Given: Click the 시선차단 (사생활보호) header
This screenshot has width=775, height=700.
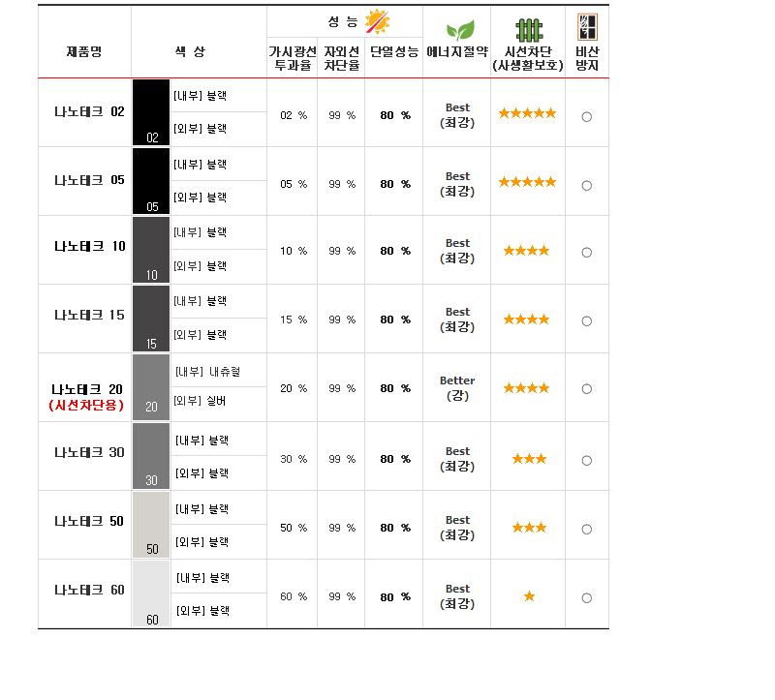Looking at the screenshot, I should point(528,58).
